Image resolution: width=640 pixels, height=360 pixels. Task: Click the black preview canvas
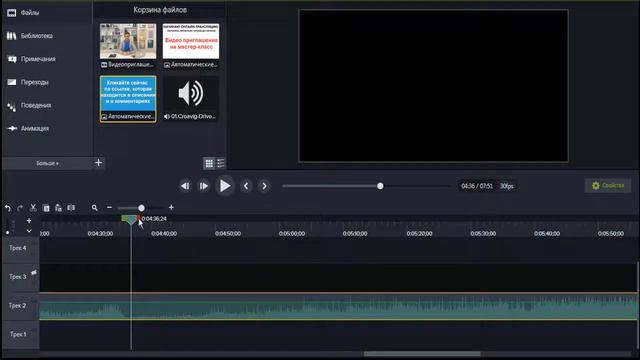click(433, 86)
